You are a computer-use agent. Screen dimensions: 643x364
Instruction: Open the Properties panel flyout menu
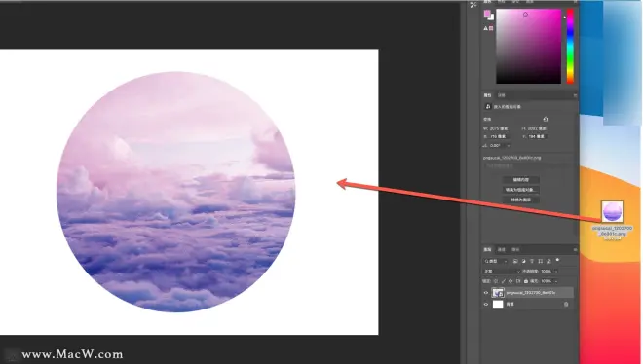575,95
